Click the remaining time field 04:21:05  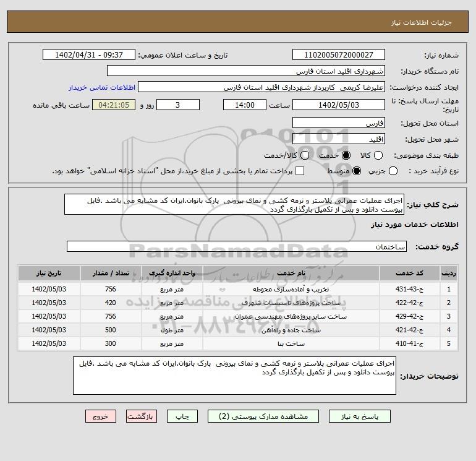[x=114, y=105]
